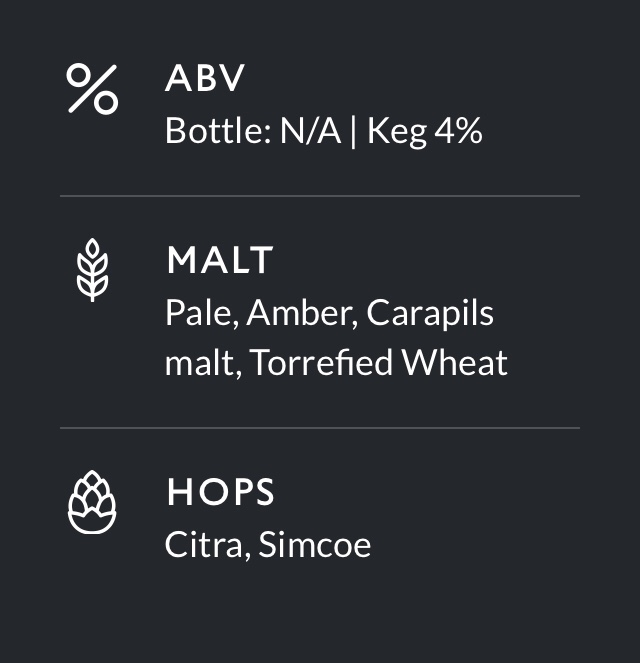Click the "N/A" bottle value

coord(310,131)
